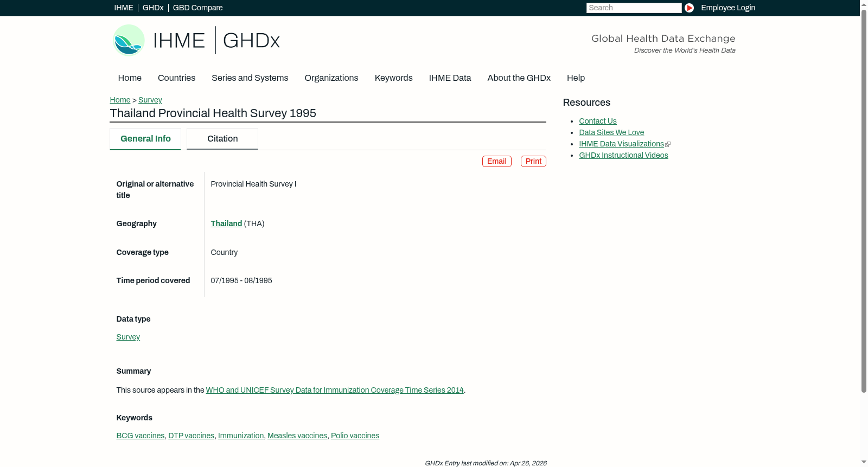Open the Help menu item
868x467 pixels.
click(576, 78)
